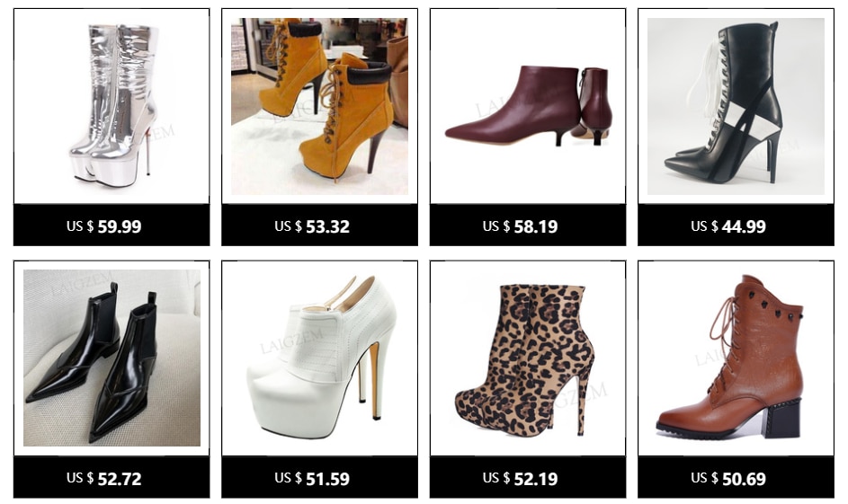
Task: Open the tan lace-up platform boots image
Action: point(319,106)
